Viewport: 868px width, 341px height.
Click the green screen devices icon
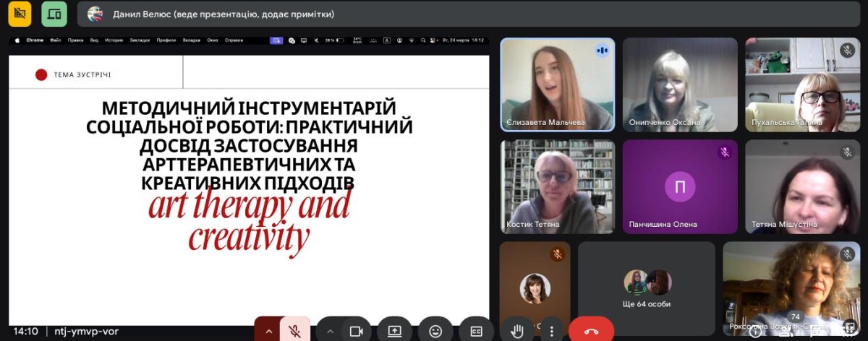click(x=54, y=14)
